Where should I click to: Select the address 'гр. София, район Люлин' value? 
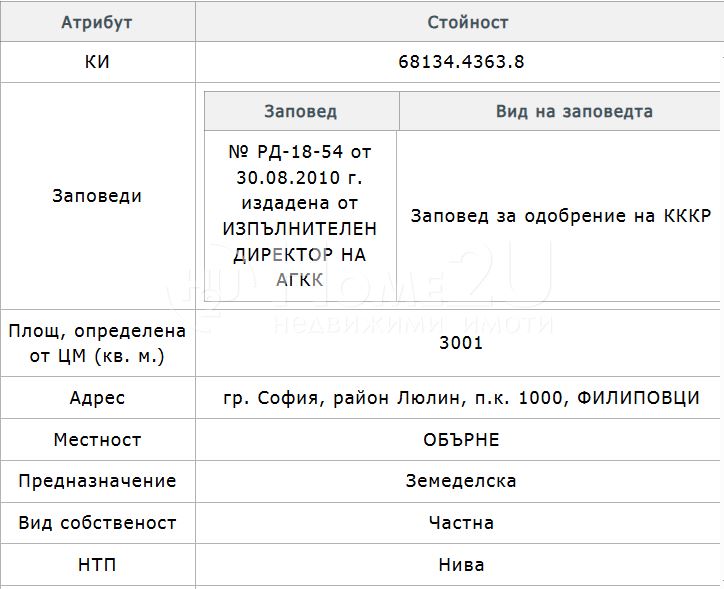coord(461,397)
